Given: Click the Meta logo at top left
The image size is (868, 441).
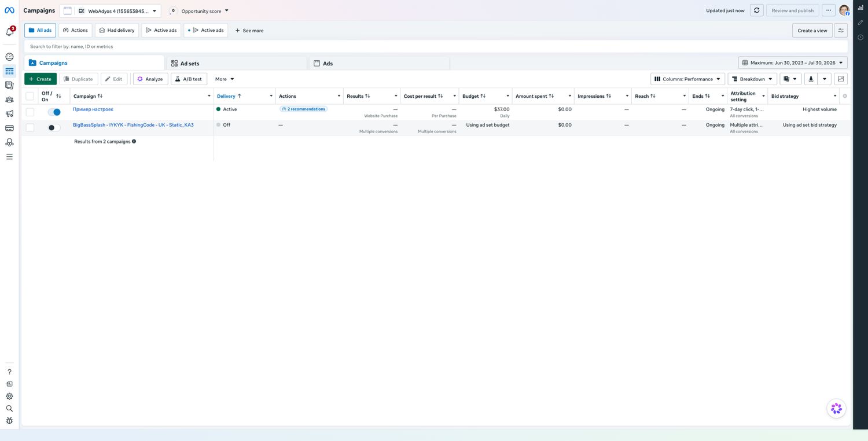Looking at the screenshot, I should coord(9,10).
